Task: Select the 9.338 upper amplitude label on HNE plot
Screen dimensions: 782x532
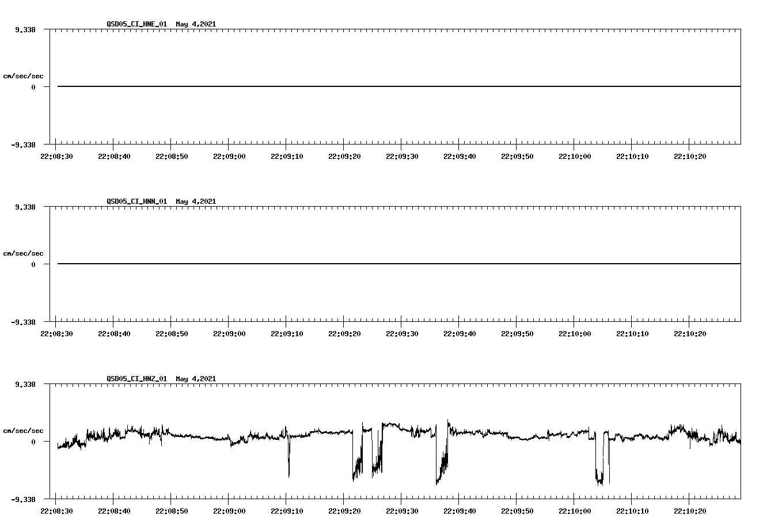Action: click(24, 29)
